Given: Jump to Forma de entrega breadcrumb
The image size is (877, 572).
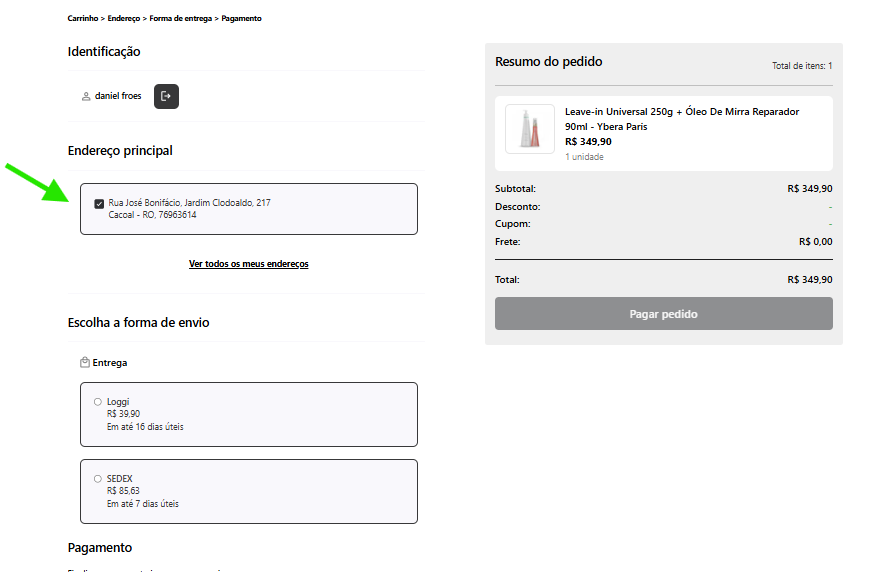Looking at the screenshot, I should (x=181, y=18).
